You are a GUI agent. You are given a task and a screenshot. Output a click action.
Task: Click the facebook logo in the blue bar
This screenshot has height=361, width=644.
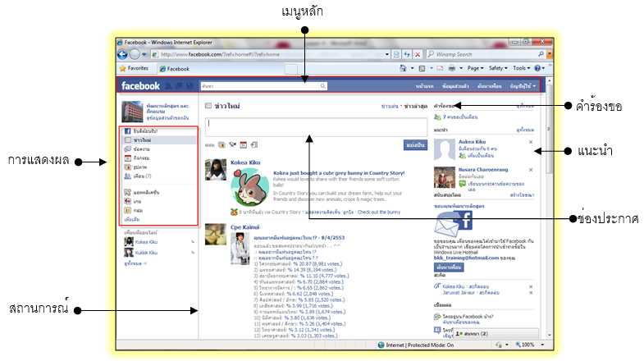click(140, 86)
